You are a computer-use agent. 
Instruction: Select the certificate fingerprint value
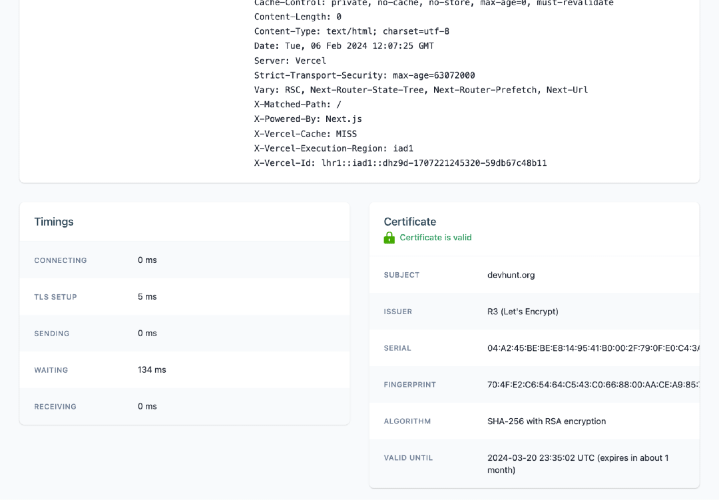coord(593,385)
